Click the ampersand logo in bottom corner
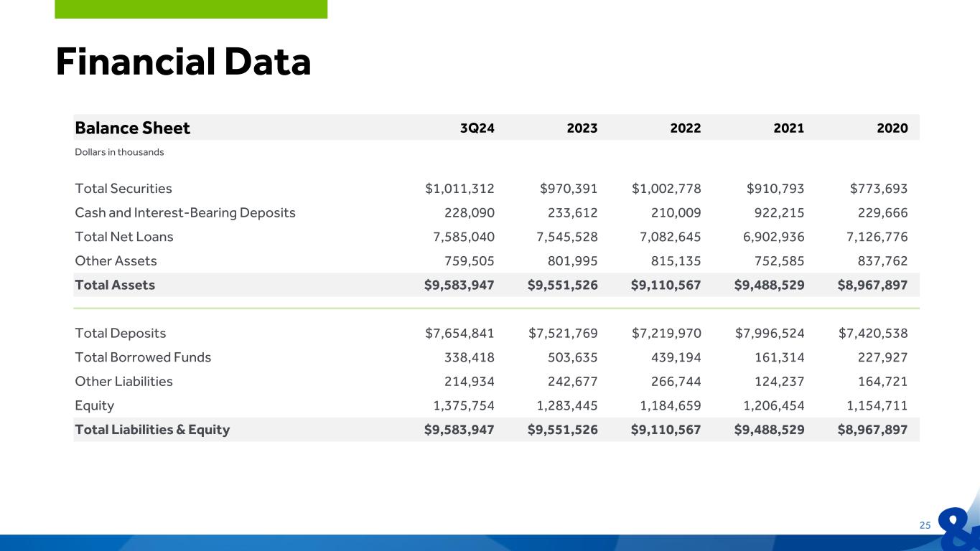 pyautogui.click(x=958, y=528)
